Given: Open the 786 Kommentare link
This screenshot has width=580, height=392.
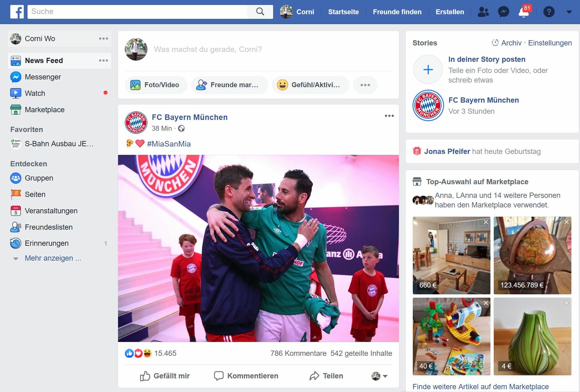Looking at the screenshot, I should (x=298, y=353).
